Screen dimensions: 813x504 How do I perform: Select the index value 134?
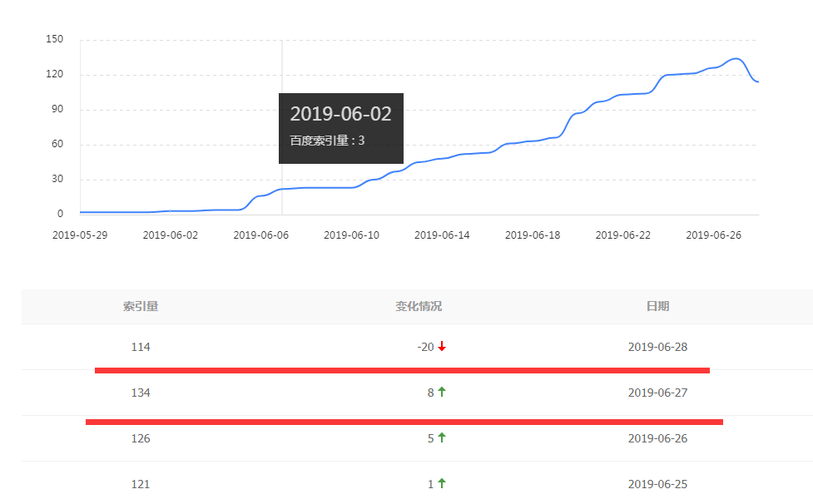pos(141,393)
